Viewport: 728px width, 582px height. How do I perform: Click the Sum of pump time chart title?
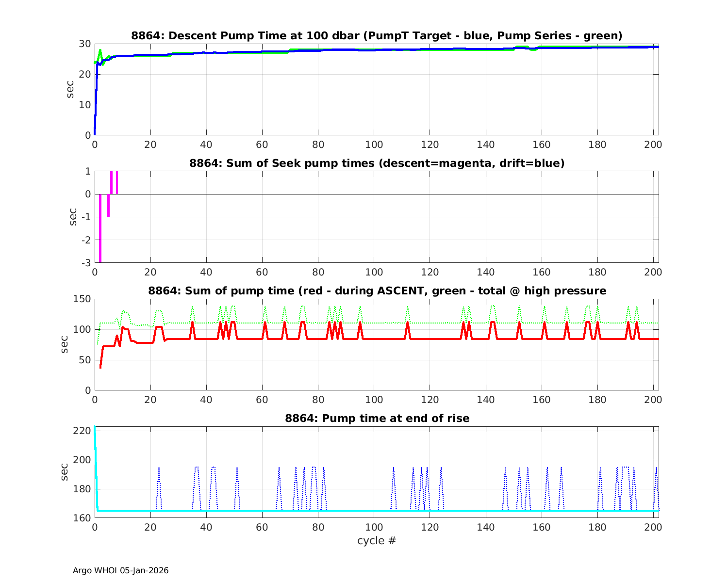377,291
